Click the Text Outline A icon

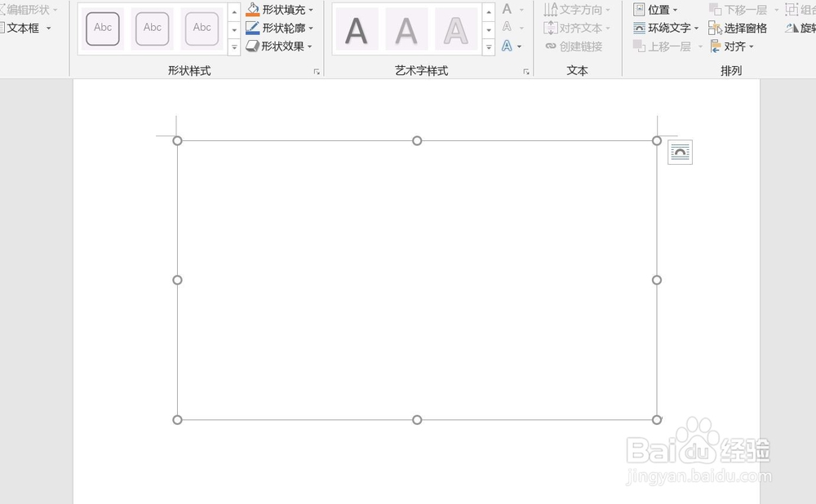pos(507,27)
